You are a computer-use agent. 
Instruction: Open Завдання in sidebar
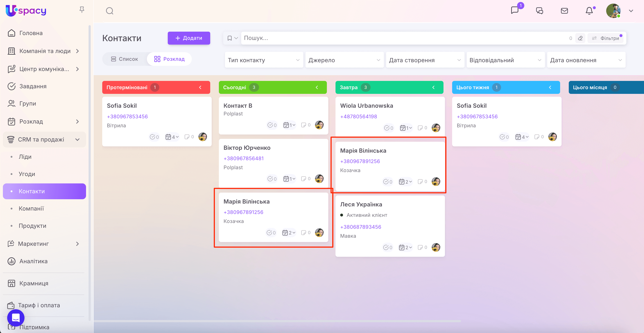point(44,86)
